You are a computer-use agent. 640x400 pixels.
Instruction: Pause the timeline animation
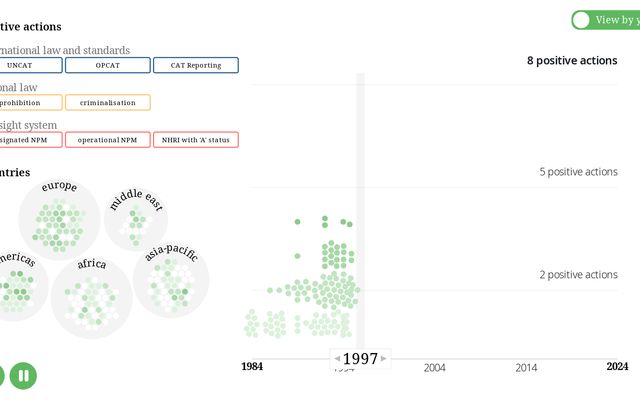pos(23,376)
